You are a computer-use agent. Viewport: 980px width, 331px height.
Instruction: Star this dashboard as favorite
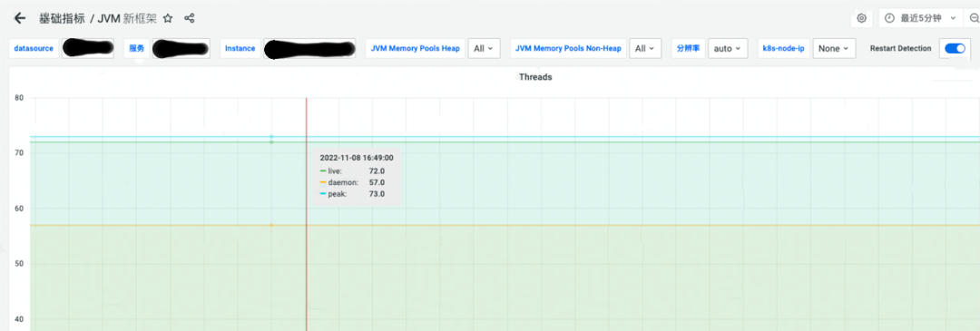click(x=168, y=18)
